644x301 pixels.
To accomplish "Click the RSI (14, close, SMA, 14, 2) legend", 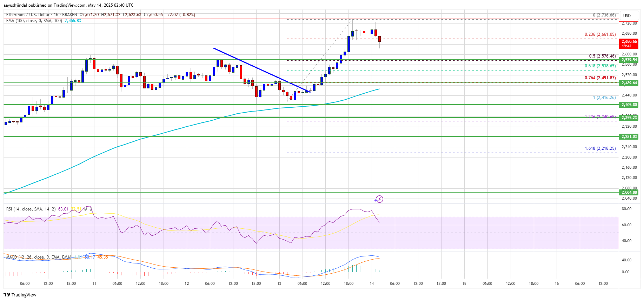I will [31, 209].
